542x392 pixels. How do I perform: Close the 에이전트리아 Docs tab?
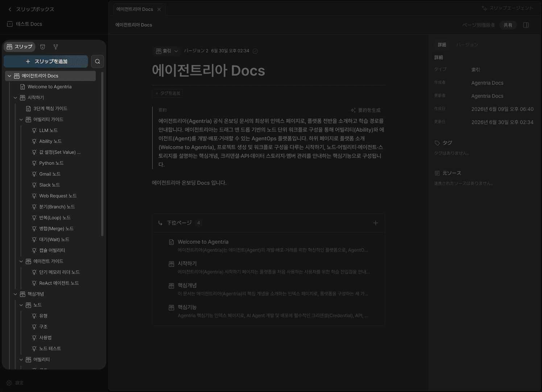(x=159, y=9)
